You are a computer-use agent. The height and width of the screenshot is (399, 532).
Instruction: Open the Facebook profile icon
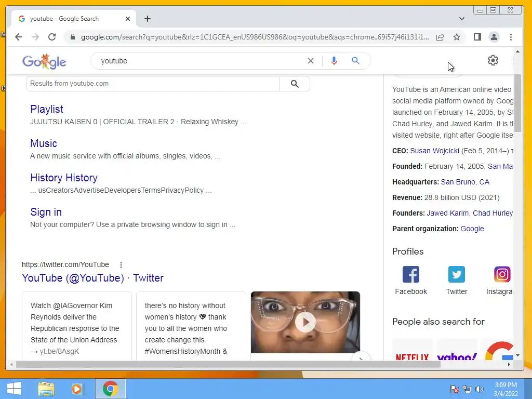click(x=411, y=274)
